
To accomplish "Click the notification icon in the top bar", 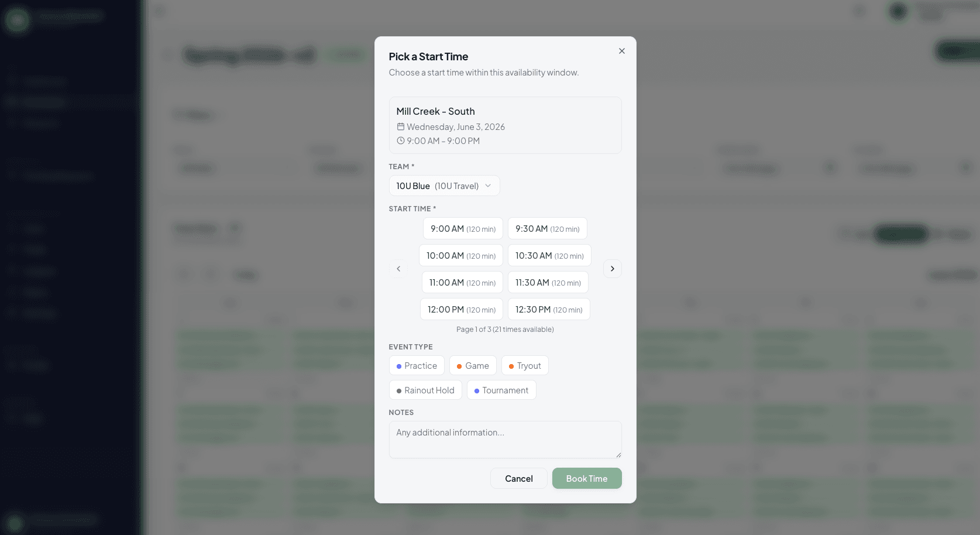I will click(858, 11).
